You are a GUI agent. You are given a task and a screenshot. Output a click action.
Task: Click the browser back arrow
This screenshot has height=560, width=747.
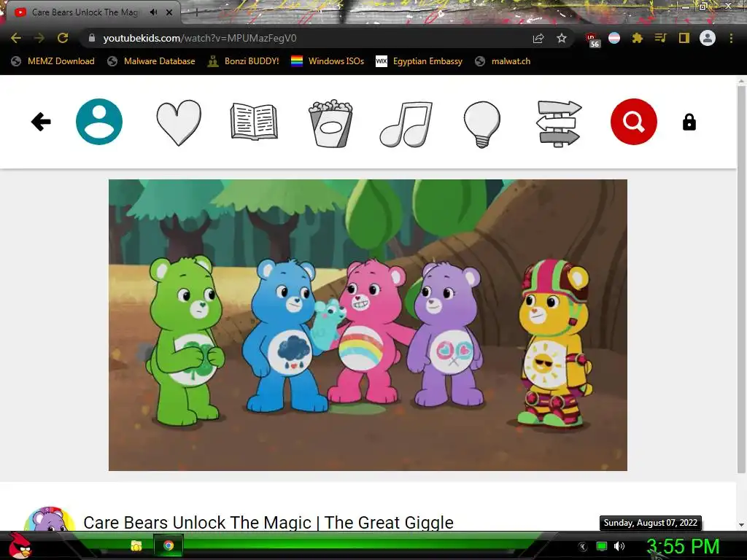pos(16,38)
